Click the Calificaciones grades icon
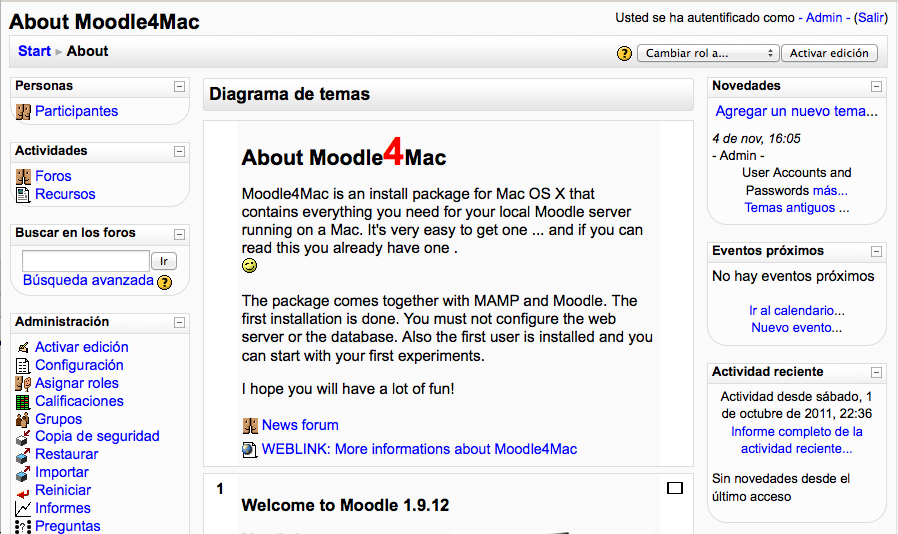Image resolution: width=898 pixels, height=534 pixels. click(24, 402)
